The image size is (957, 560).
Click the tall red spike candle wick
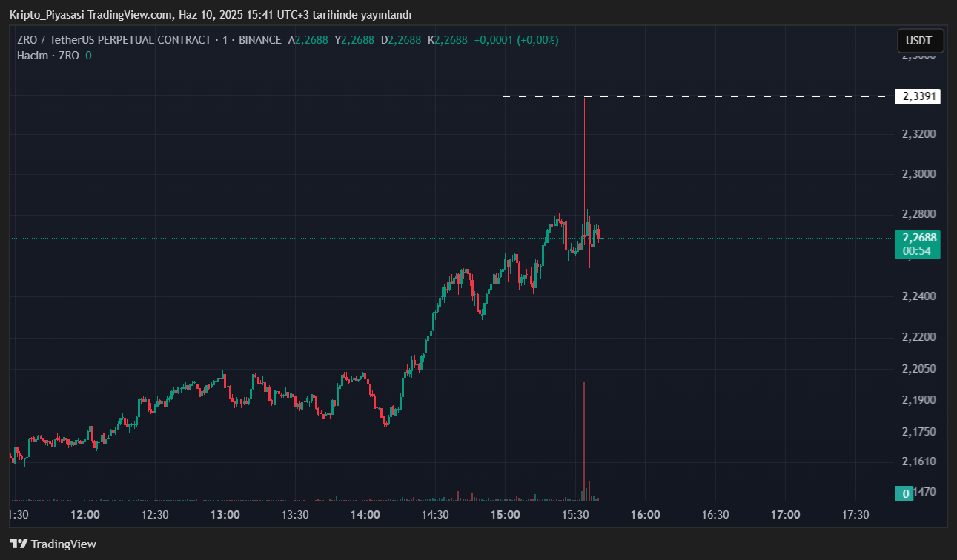pos(584,148)
